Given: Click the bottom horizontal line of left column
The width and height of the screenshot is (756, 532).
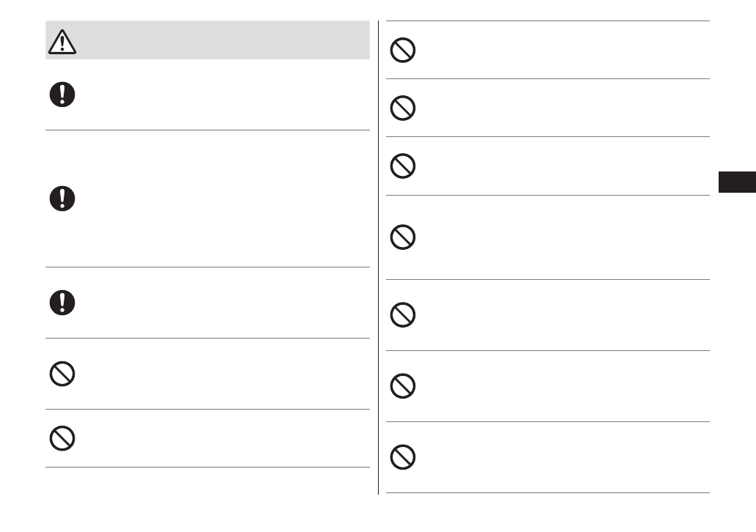Looking at the screenshot, I should click(x=207, y=467).
